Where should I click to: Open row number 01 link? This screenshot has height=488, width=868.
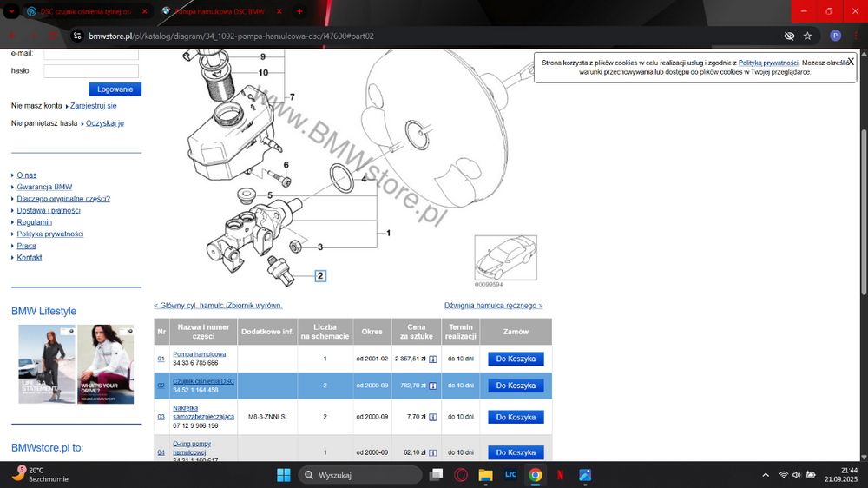click(161, 359)
